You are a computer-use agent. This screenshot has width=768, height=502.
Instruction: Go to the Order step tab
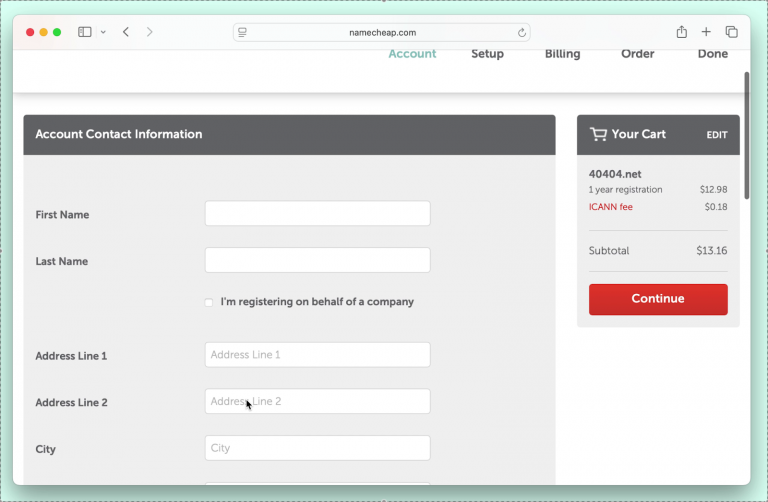(637, 54)
